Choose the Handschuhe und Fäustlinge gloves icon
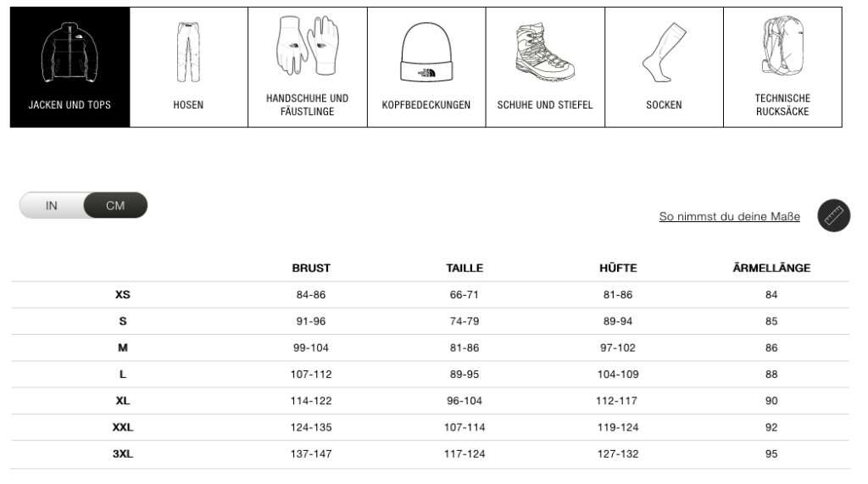The width and height of the screenshot is (868, 484). point(307,46)
